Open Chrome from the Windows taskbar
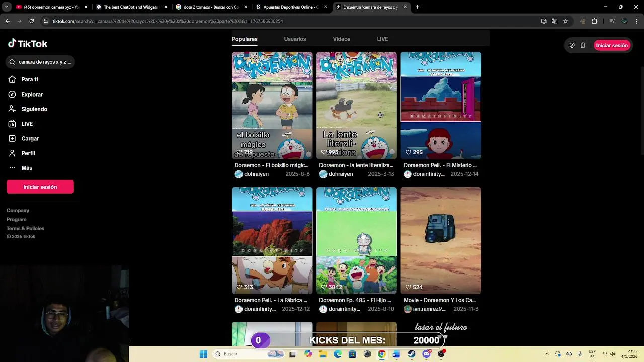Image resolution: width=644 pixels, height=362 pixels. tap(382, 354)
